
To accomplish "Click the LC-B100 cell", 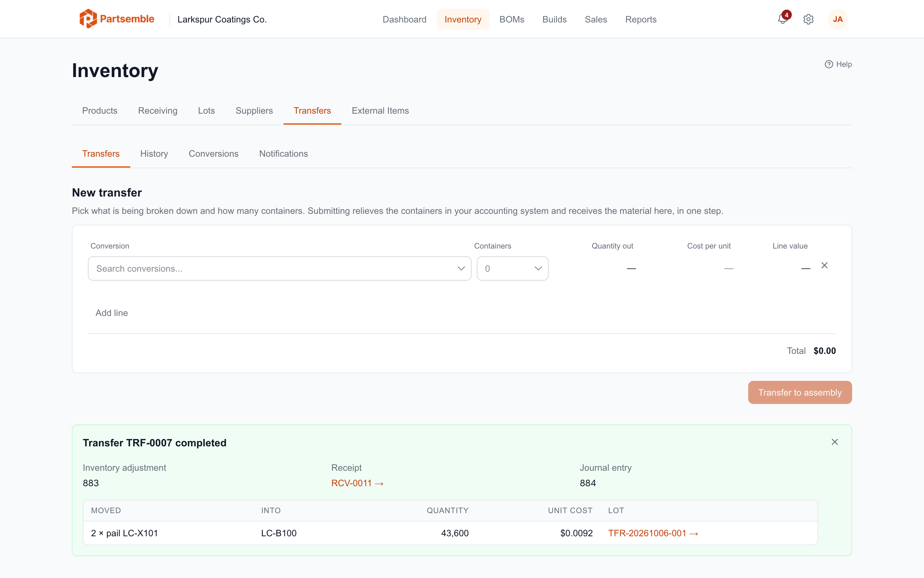I will click(279, 533).
